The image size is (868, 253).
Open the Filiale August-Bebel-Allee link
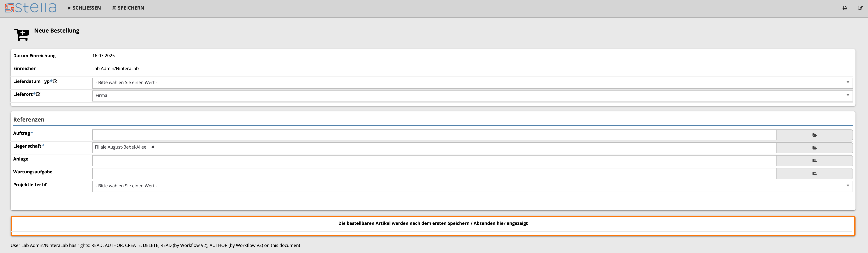120,147
